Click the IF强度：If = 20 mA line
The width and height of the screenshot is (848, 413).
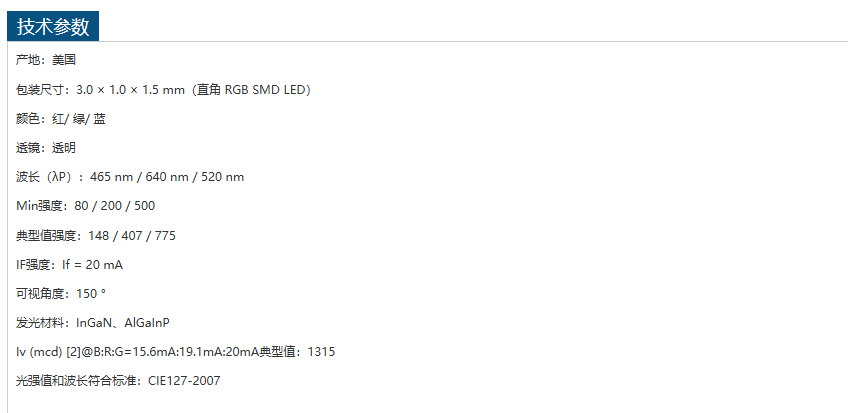click(x=70, y=265)
